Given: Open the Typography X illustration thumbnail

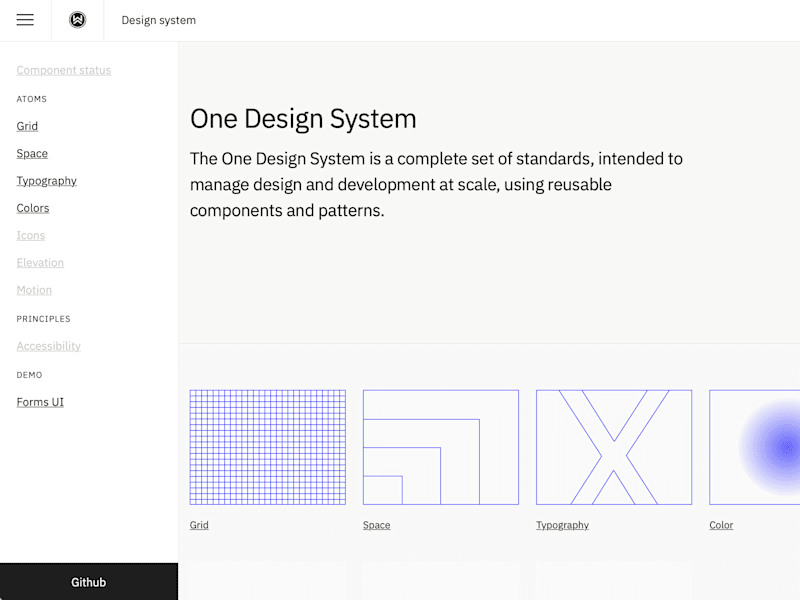Looking at the screenshot, I should pos(614,447).
